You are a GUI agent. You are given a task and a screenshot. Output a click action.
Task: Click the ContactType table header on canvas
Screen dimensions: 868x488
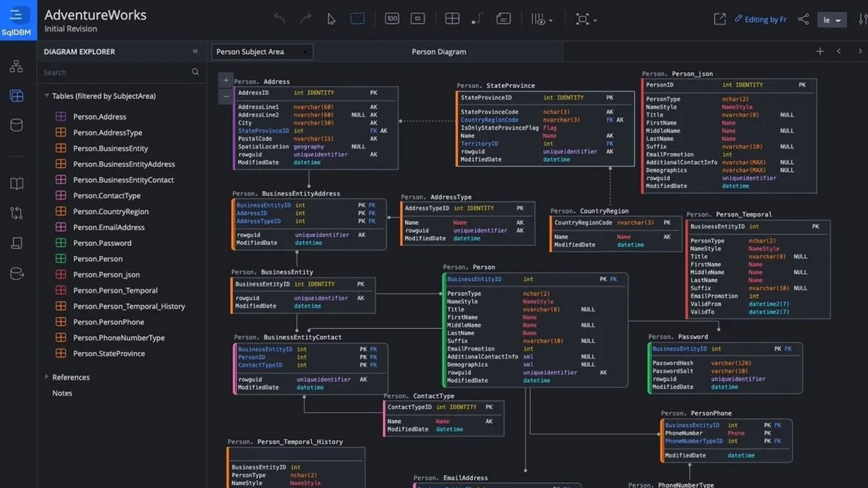[418, 396]
